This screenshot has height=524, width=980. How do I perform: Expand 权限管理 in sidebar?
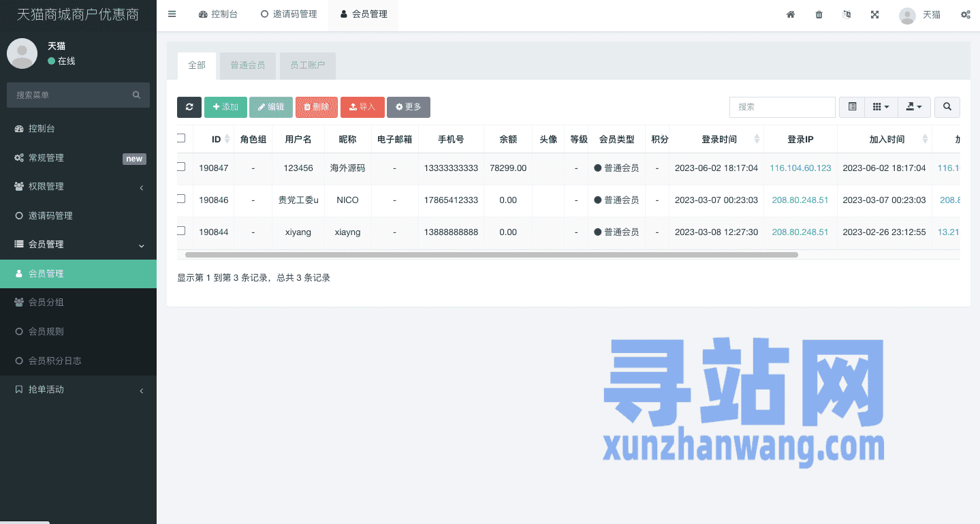point(78,187)
